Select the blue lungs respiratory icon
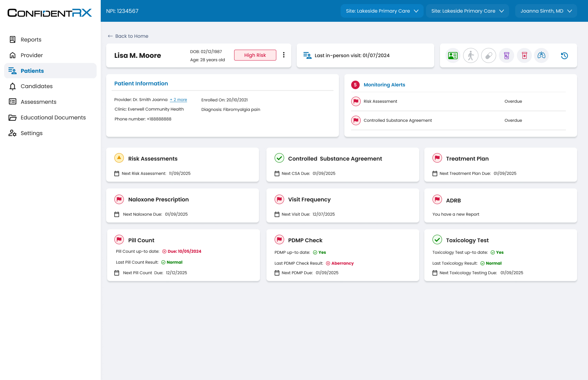This screenshot has width=588, height=380. [541, 55]
